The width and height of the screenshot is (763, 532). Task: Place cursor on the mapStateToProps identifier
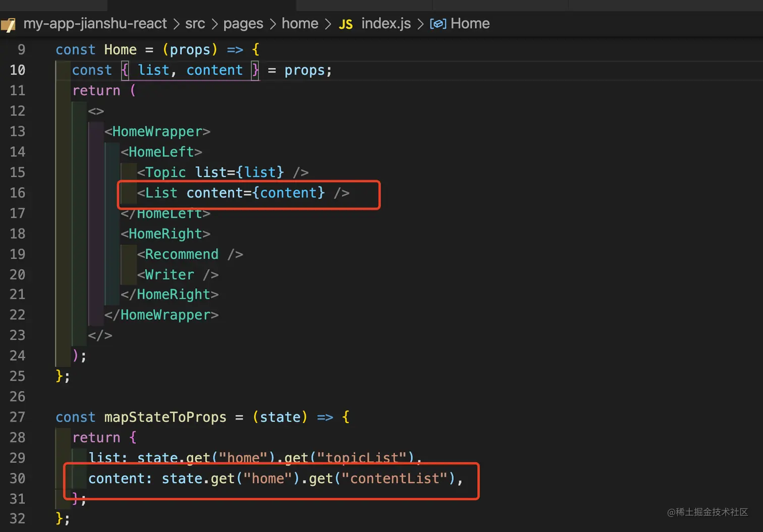coord(165,417)
